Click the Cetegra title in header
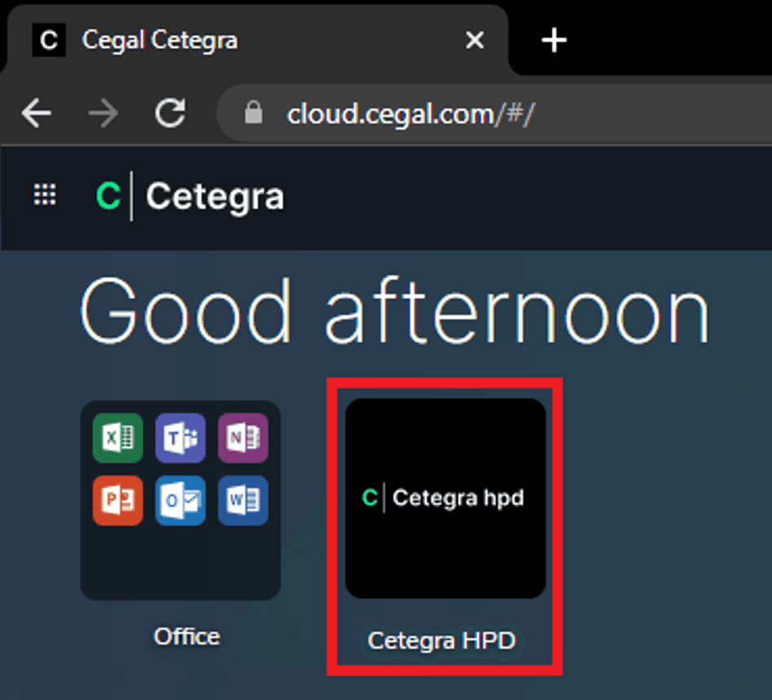Image resolution: width=772 pixels, height=700 pixels. pos(215,197)
